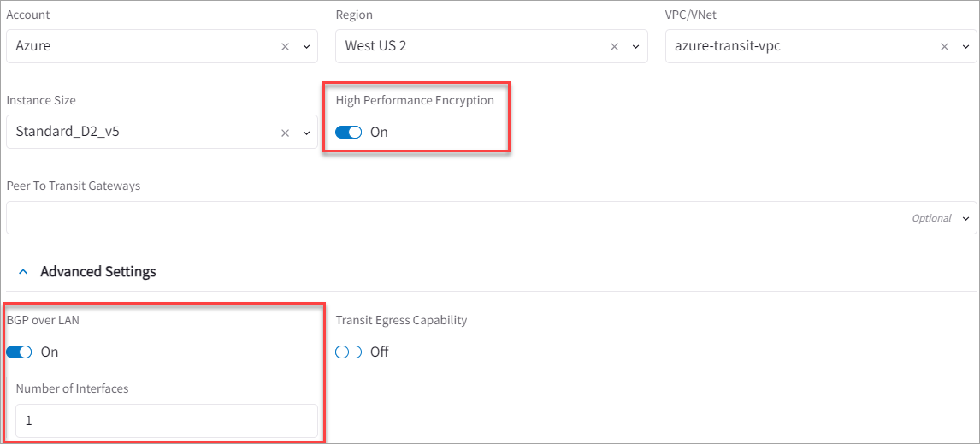Click the Advanced Settings heading text

tap(98, 272)
